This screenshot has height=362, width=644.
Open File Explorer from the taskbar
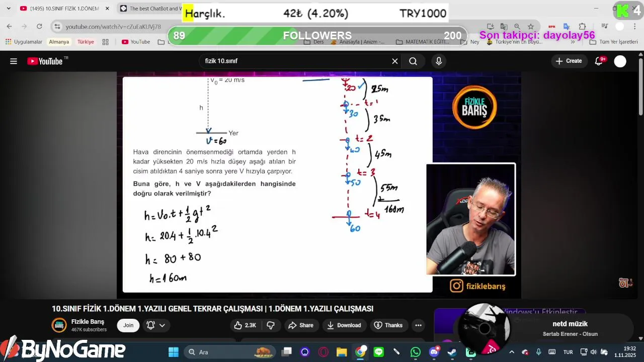pos(342,352)
